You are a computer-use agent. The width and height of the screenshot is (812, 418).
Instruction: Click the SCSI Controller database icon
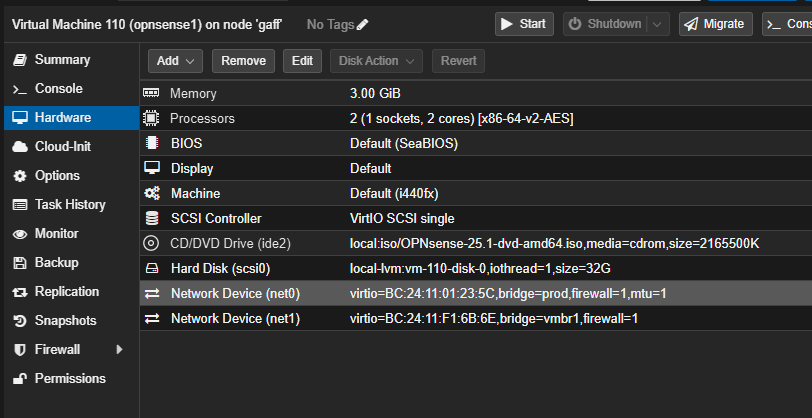[152, 218]
